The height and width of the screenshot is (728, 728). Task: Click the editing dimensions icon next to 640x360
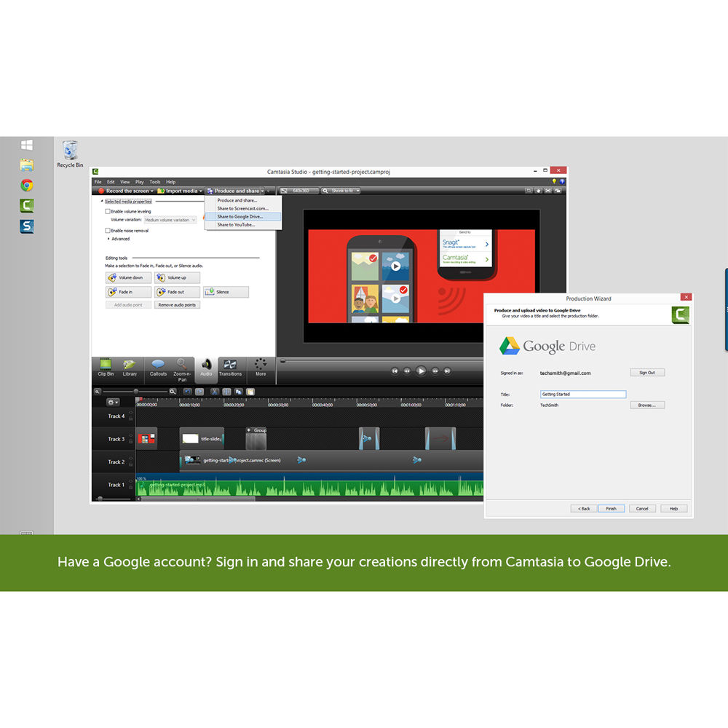[x=284, y=191]
